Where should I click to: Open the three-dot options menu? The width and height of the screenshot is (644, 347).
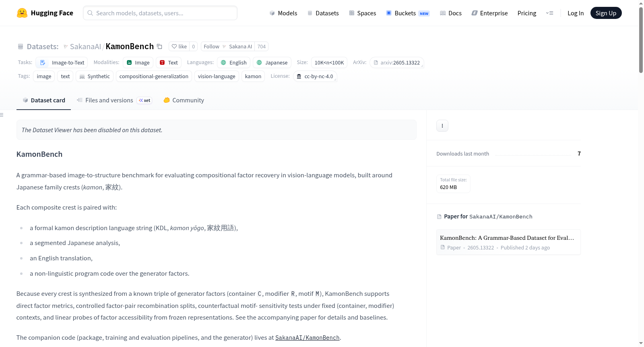click(x=442, y=126)
